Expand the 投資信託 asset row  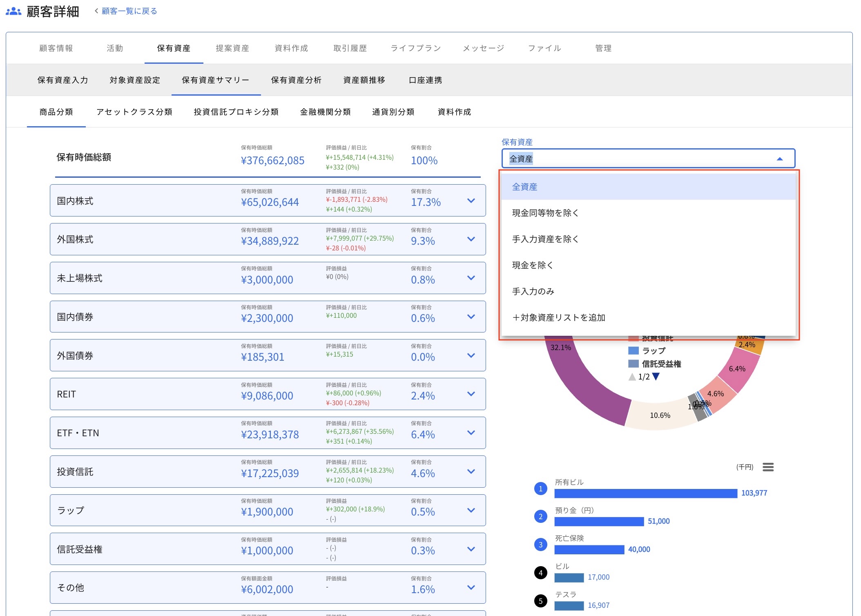tap(471, 471)
